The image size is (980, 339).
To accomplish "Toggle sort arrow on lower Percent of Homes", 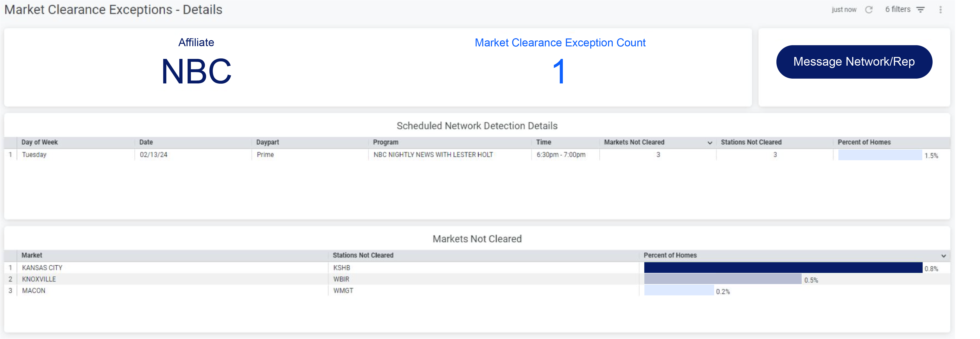I will [x=943, y=256].
